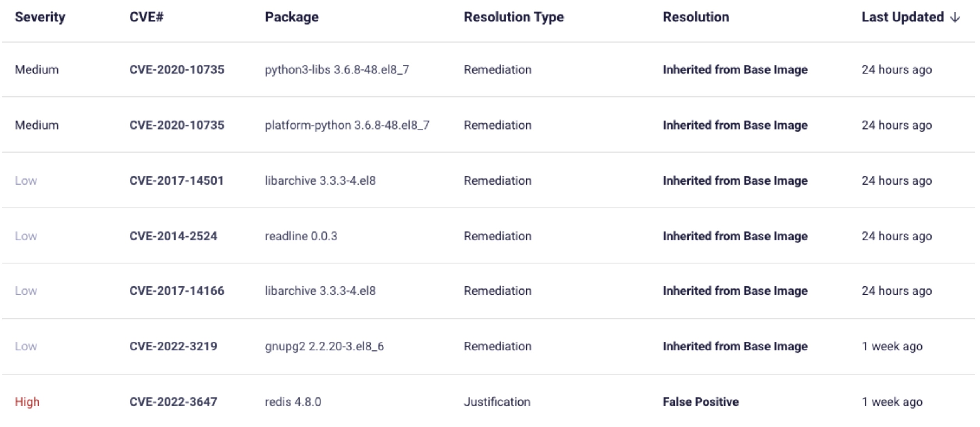Screen dimensions: 980x427
Task: Click Inherited from Base Image in CVE-2017-14166 row
Action: pos(735,290)
